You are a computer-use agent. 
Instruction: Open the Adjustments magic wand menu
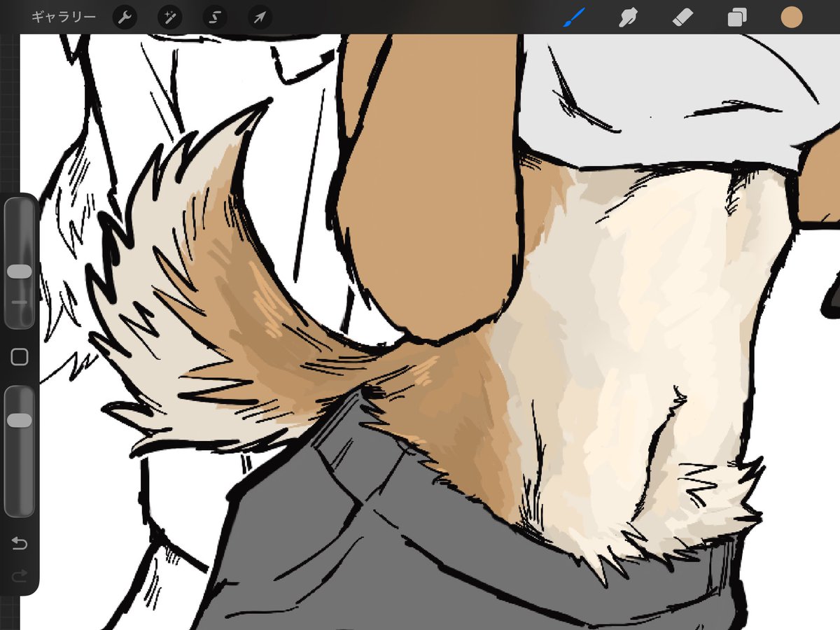(170, 17)
